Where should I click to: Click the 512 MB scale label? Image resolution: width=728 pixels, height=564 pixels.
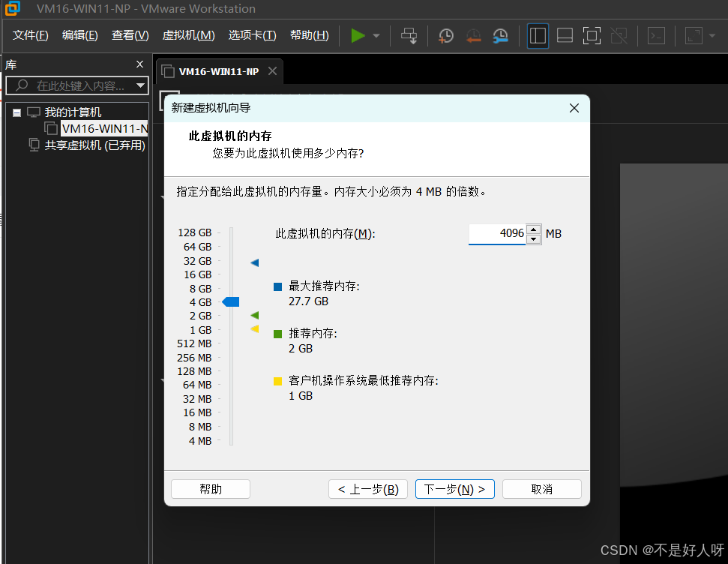point(194,343)
